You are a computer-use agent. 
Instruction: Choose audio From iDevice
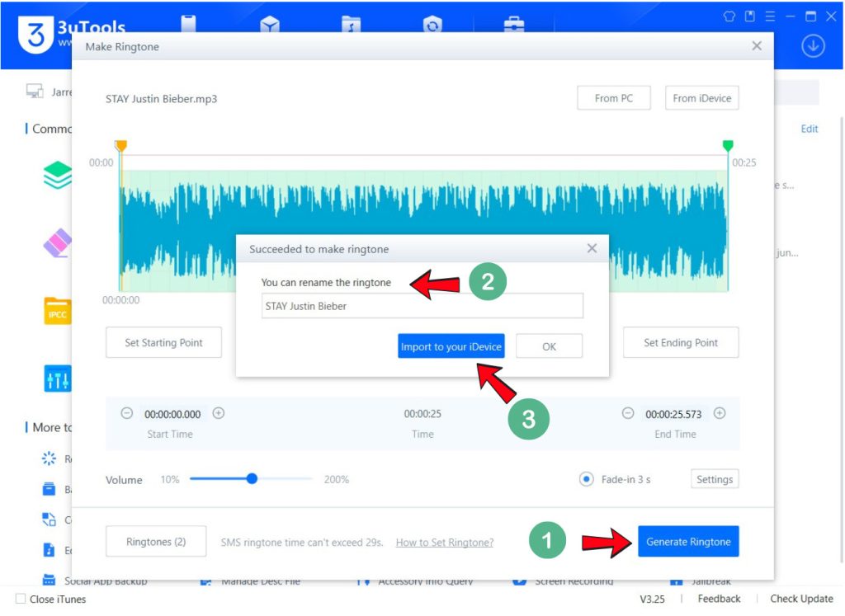pyautogui.click(x=701, y=98)
